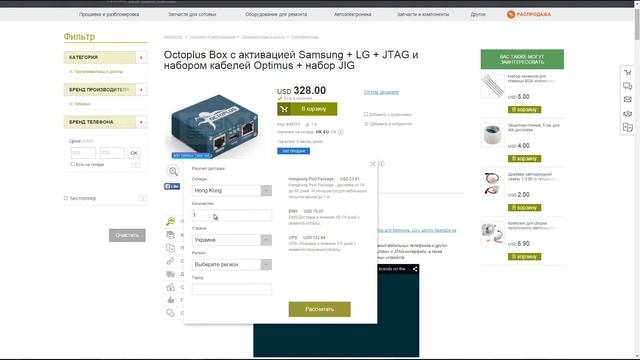Click main В корзину button for Octoplus Box
Screen dimensions: 640x360
(x=307, y=109)
